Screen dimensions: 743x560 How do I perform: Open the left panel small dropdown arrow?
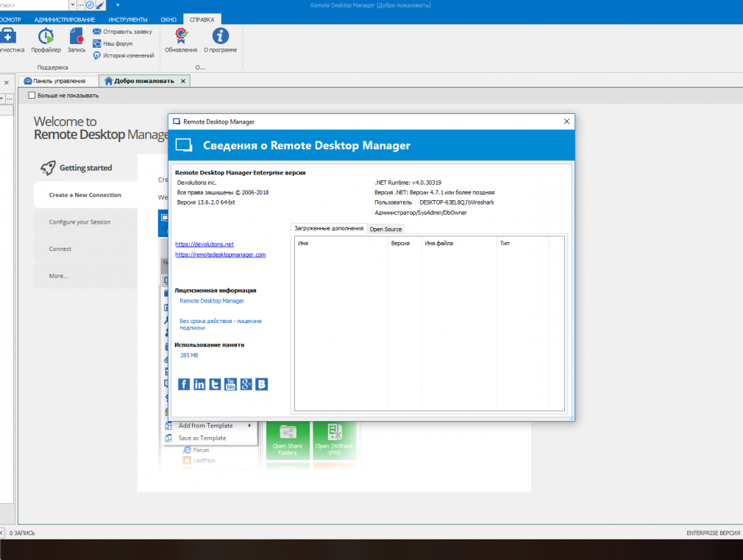tap(2, 98)
